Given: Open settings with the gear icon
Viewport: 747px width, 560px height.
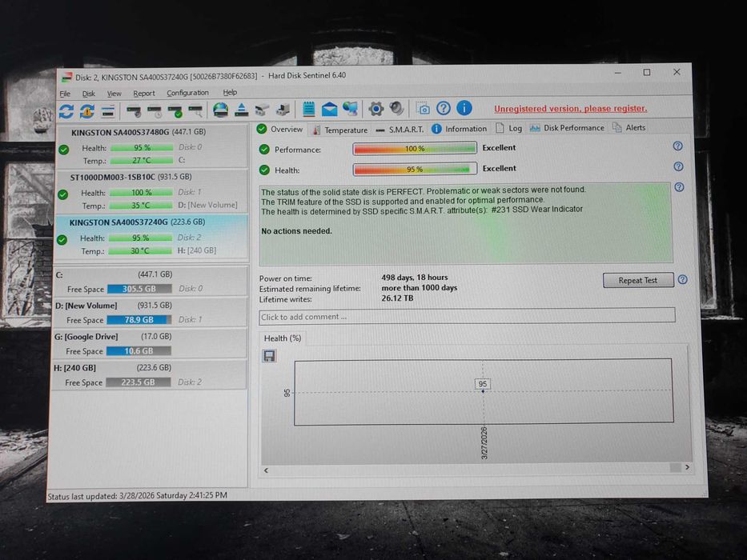Looking at the screenshot, I should (x=376, y=109).
